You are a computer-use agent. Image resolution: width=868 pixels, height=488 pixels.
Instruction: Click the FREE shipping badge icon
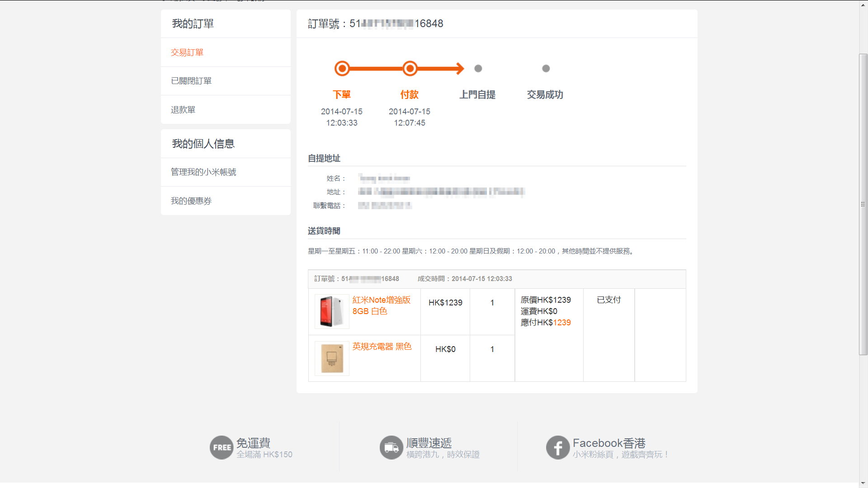tap(222, 447)
